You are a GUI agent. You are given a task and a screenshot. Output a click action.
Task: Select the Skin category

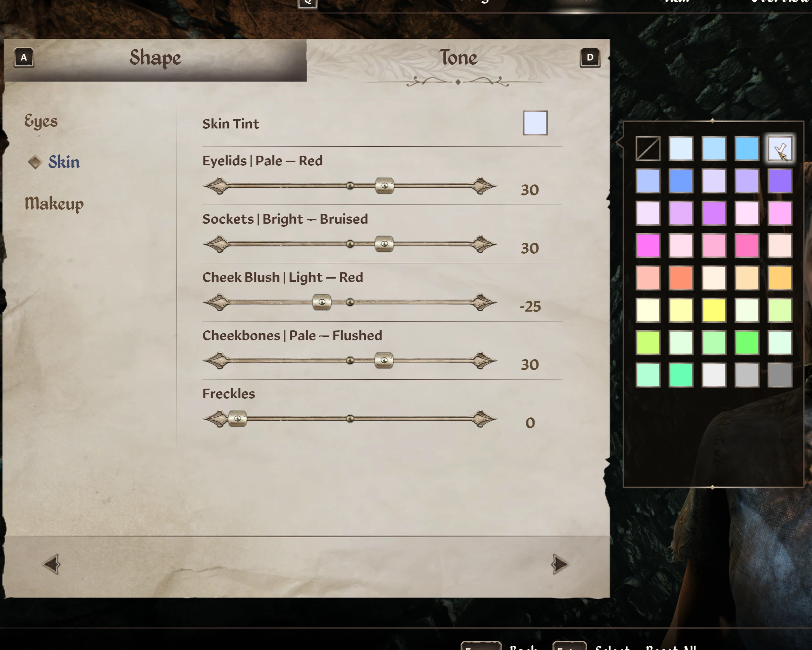click(x=64, y=162)
